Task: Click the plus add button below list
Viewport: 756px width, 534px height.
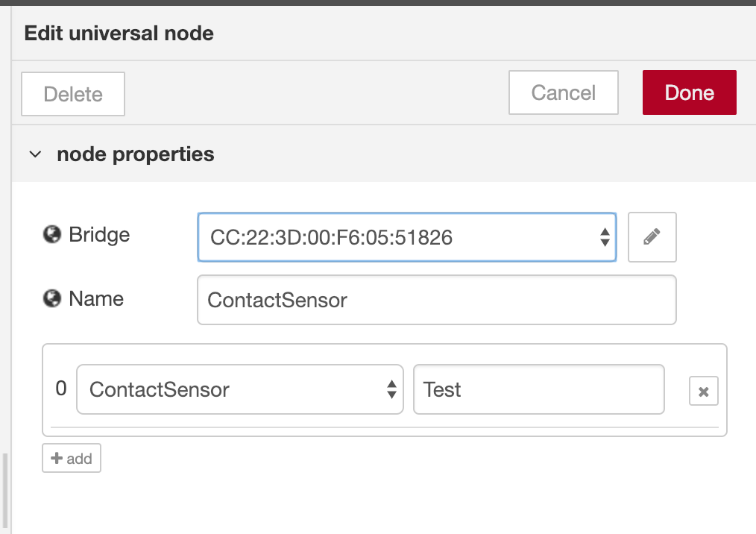Action: click(x=72, y=458)
